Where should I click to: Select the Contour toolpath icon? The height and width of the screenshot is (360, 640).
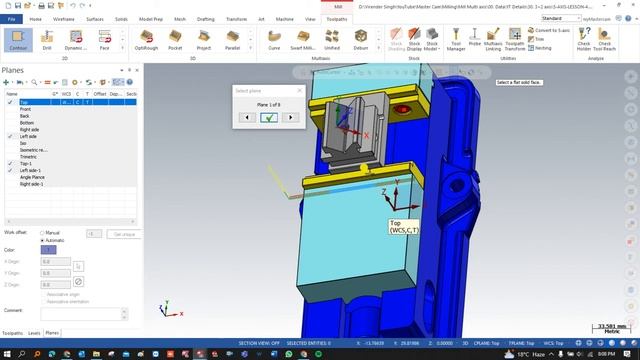(x=18, y=40)
